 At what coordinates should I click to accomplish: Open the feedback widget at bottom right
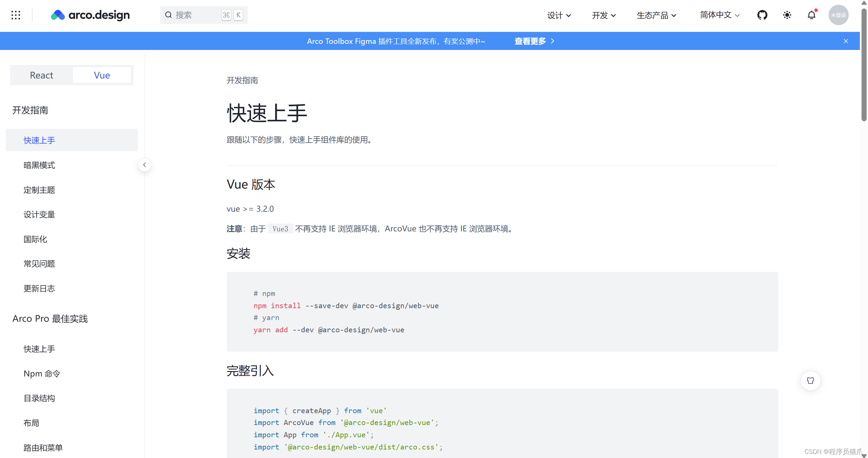810,381
